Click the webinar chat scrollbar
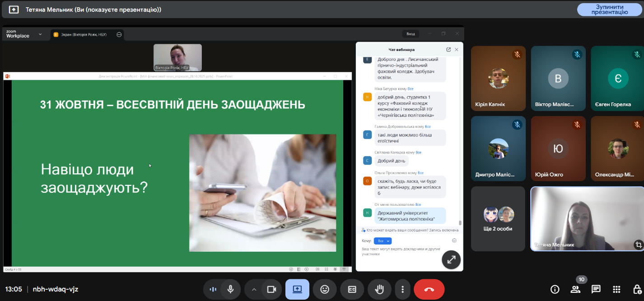This screenshot has height=301, width=644. point(460,222)
